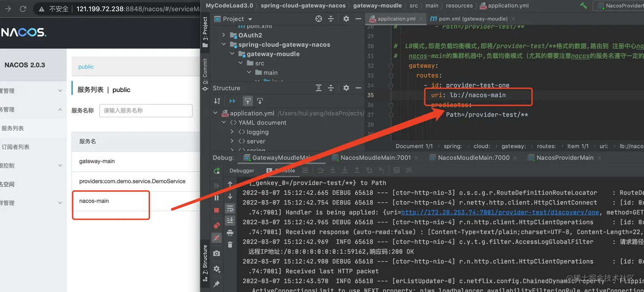
Task: Click console down arrow
Action: pos(230,196)
